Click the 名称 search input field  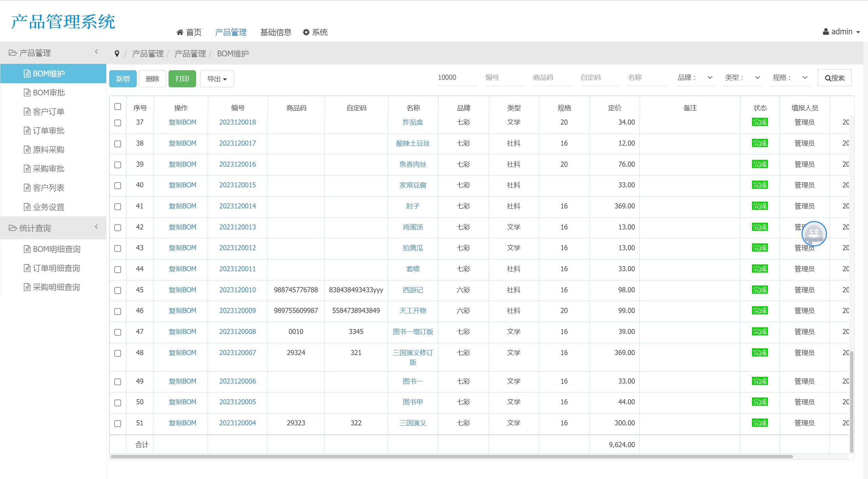(647, 78)
